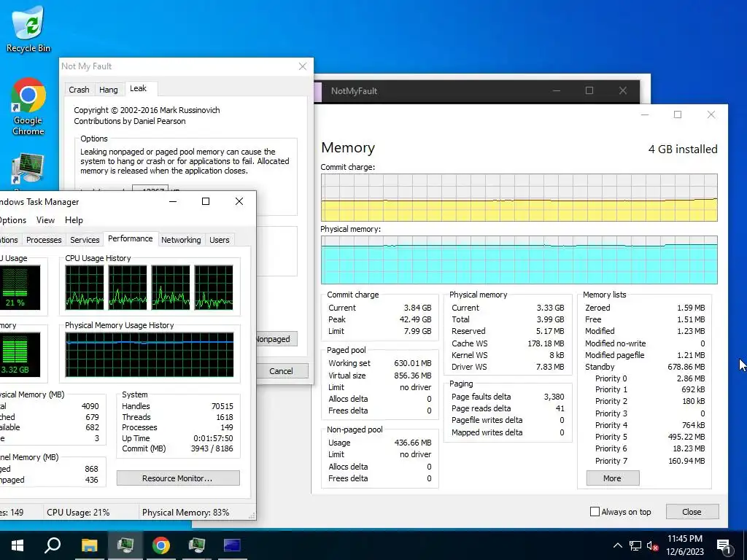This screenshot has width=747, height=560.
Task: Click the Nonpaged leak button
Action: (275, 339)
